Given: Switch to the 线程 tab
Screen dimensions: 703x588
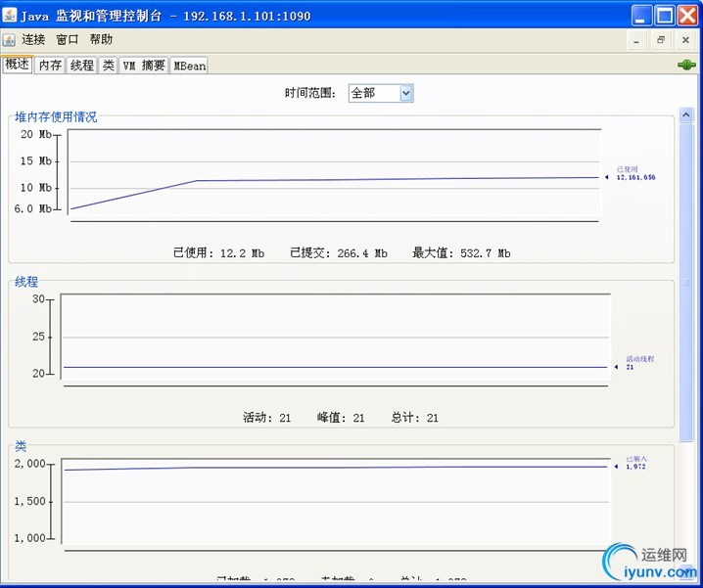Looking at the screenshot, I should tap(82, 66).
